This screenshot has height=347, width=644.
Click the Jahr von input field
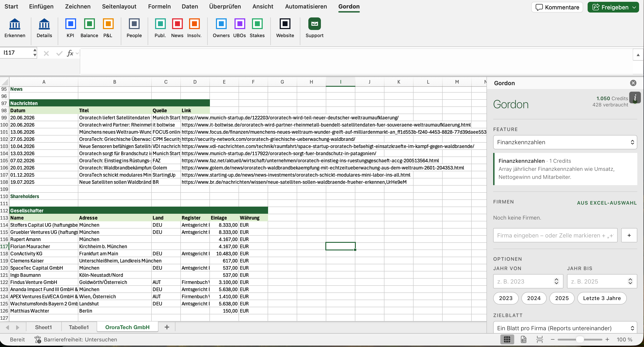pos(528,281)
